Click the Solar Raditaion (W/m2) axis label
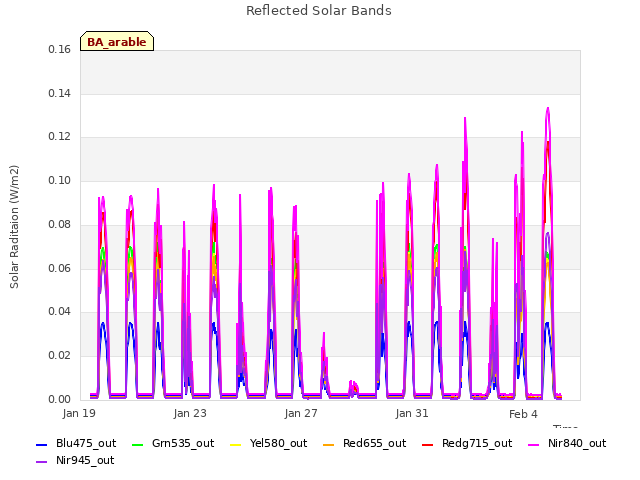Screen dimensions: 640x480 coord(14,227)
